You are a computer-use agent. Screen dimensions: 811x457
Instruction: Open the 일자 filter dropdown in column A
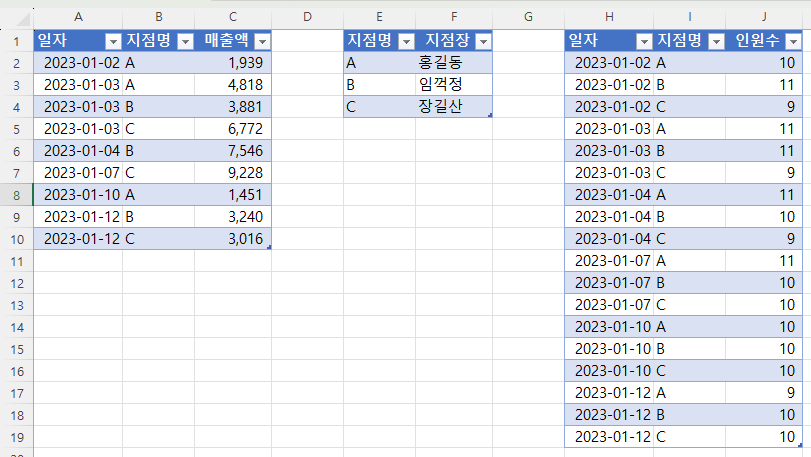tap(113, 41)
